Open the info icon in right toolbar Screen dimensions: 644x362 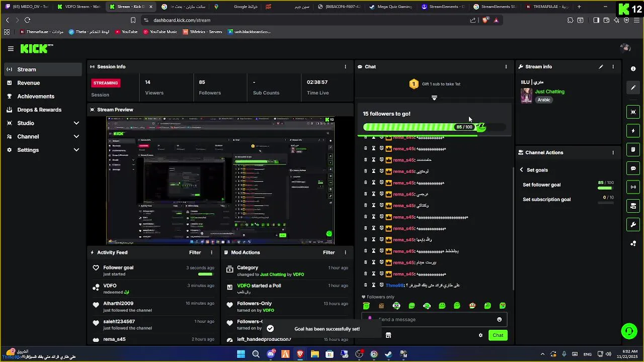633,68
